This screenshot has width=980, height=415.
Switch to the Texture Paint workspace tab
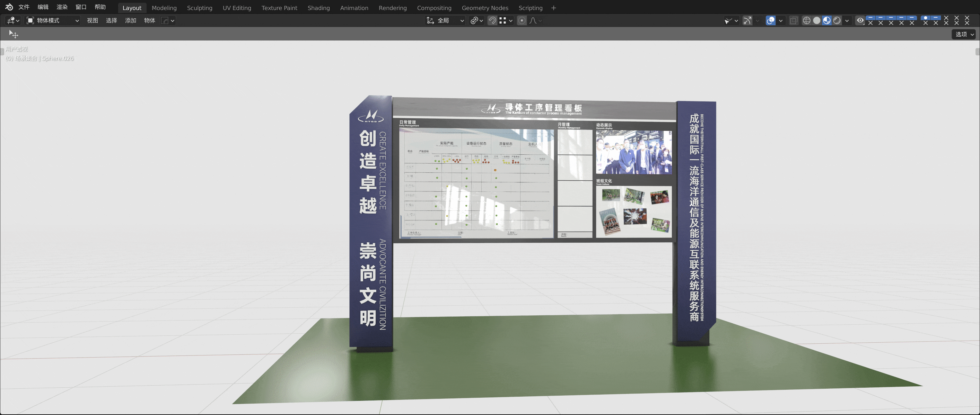(279, 8)
